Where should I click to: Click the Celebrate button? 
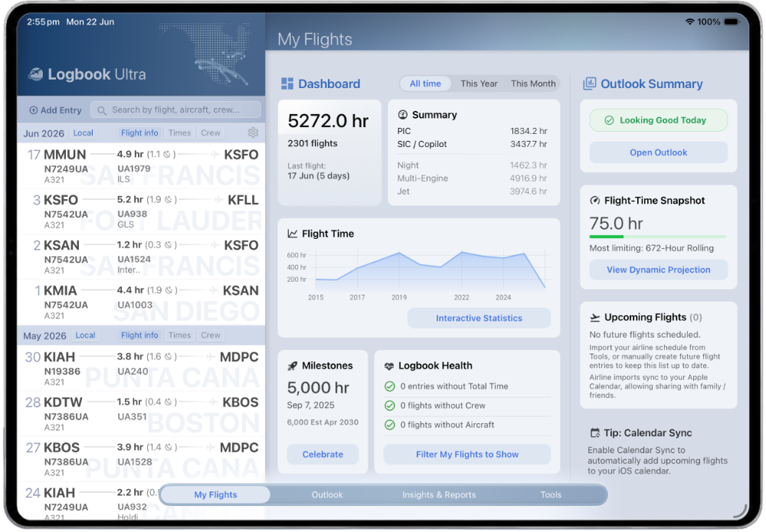tap(322, 455)
